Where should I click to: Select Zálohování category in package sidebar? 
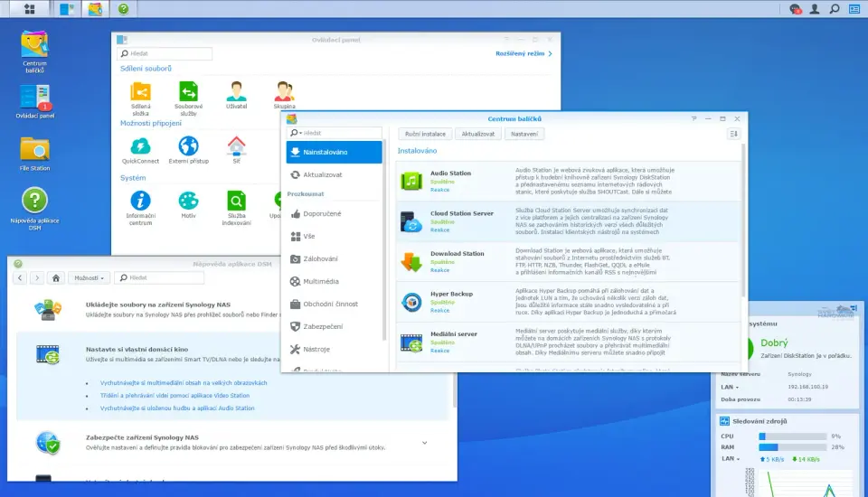321,258
